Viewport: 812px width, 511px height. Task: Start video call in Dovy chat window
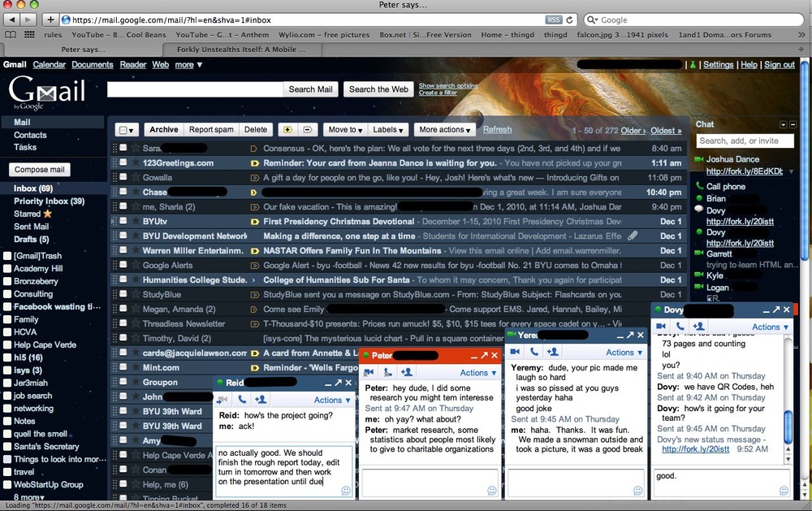661,326
